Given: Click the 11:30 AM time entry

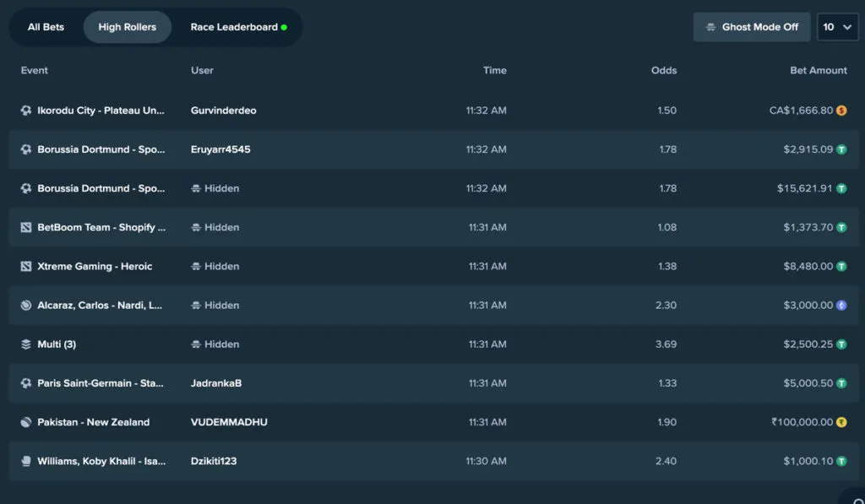Looking at the screenshot, I should coord(486,461).
